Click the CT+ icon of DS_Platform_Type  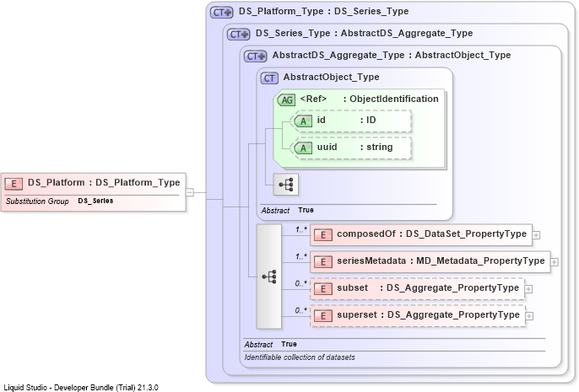[221, 12]
